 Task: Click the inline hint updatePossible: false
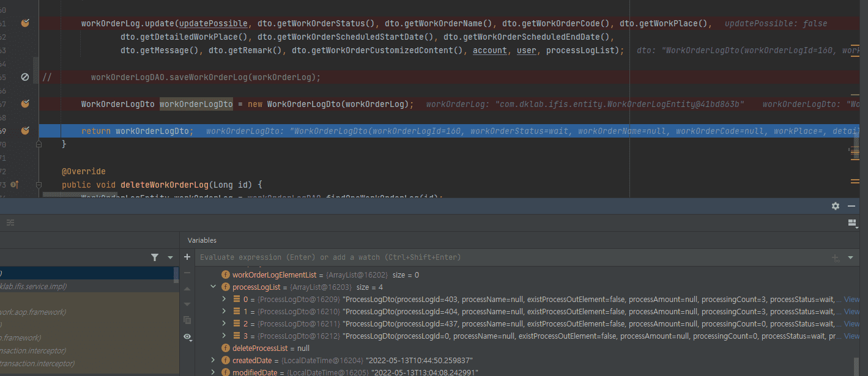coord(776,23)
